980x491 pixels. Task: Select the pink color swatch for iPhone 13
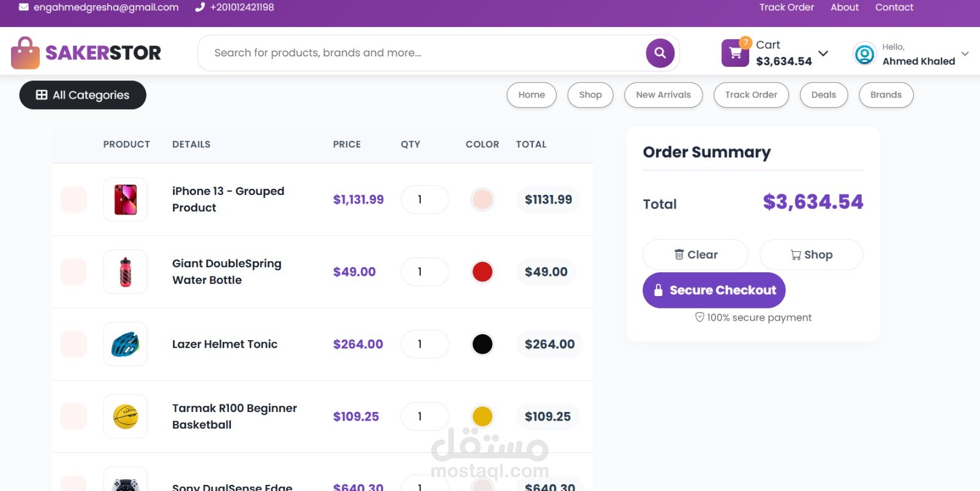click(x=483, y=199)
